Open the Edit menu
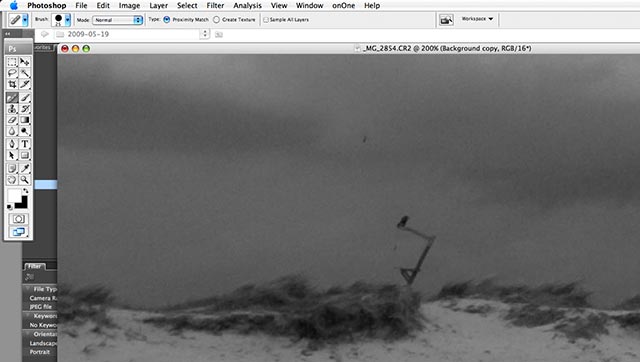640x362 pixels. pos(103,6)
